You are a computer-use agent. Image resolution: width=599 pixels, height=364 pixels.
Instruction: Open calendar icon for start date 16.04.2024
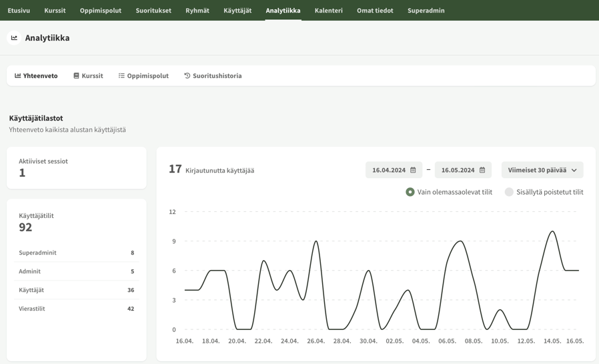click(x=413, y=170)
